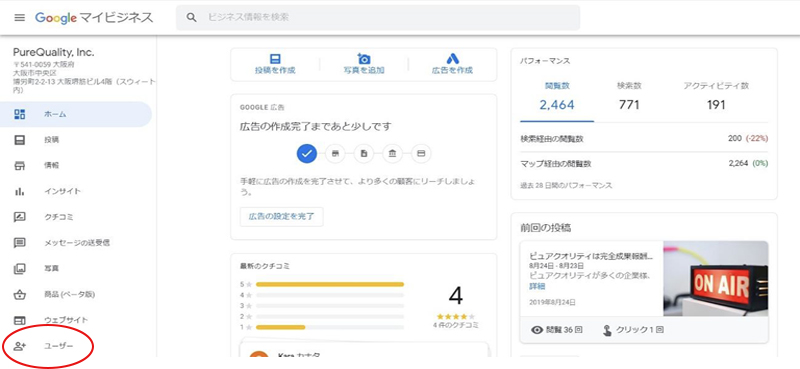Click the 過去 28 日間のパフォーマンス text
The height and width of the screenshot is (369, 800).
tap(566, 185)
